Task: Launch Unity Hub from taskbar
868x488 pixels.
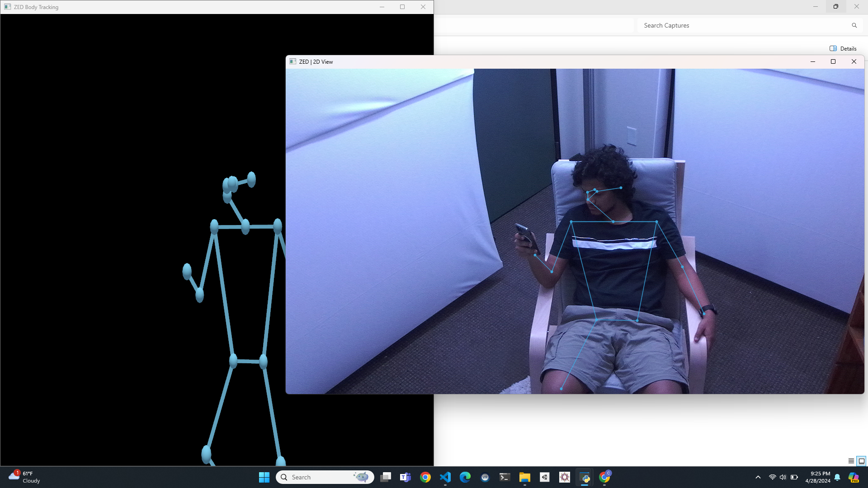Action: pyautogui.click(x=545, y=477)
